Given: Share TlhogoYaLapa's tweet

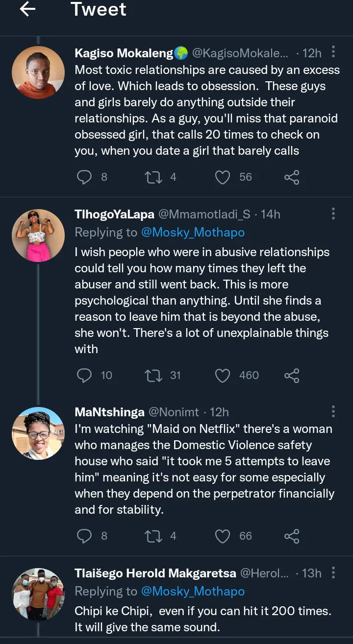Looking at the screenshot, I should [x=292, y=376].
